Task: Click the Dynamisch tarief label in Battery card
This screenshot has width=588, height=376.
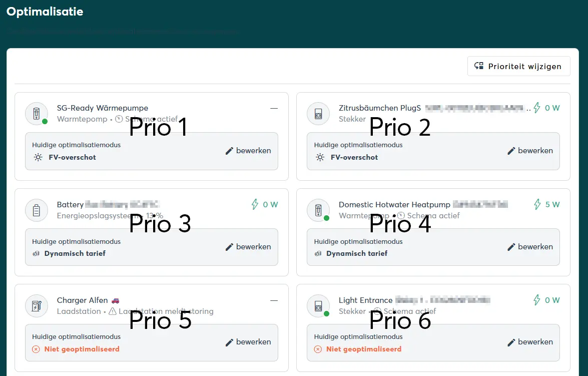Action: click(75, 253)
